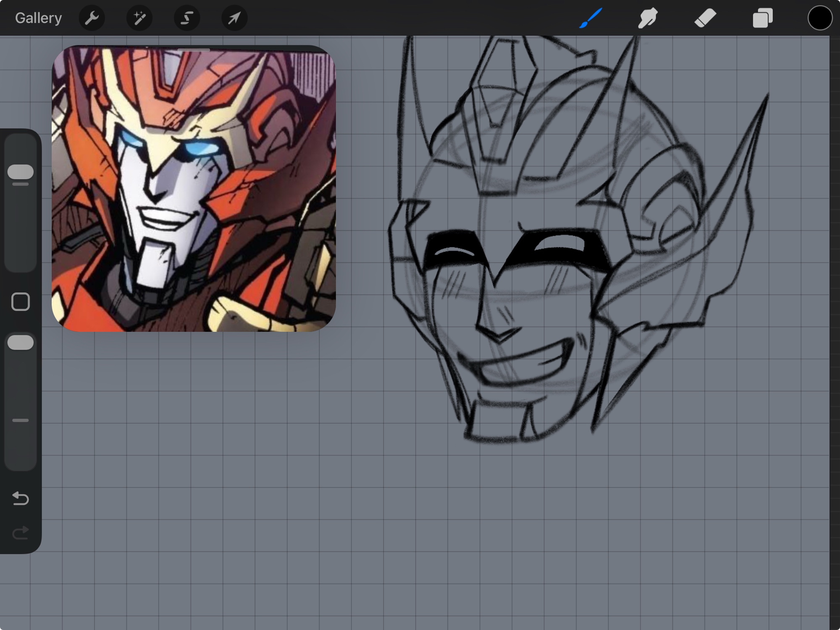This screenshot has height=630, width=840.
Task: Open the Actions wrench menu
Action: coord(92,18)
